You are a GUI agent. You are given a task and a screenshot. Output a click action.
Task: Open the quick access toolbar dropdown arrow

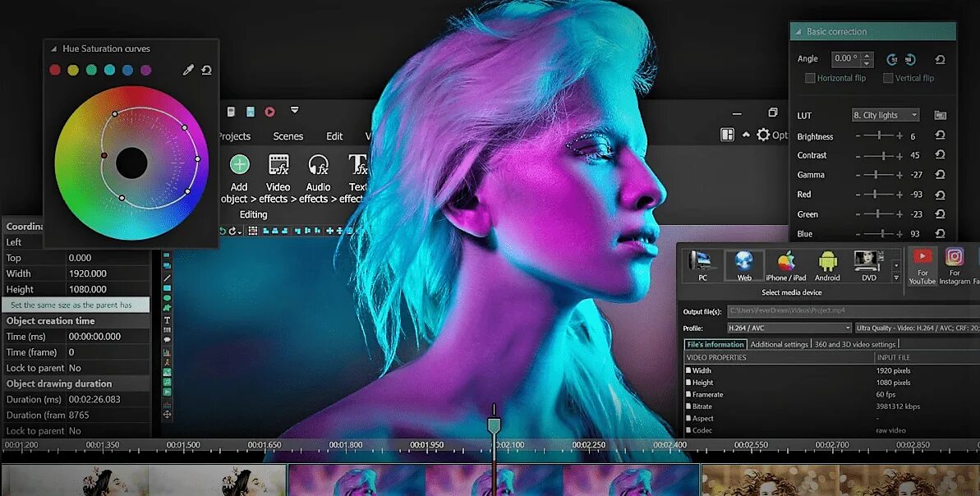coord(294,111)
